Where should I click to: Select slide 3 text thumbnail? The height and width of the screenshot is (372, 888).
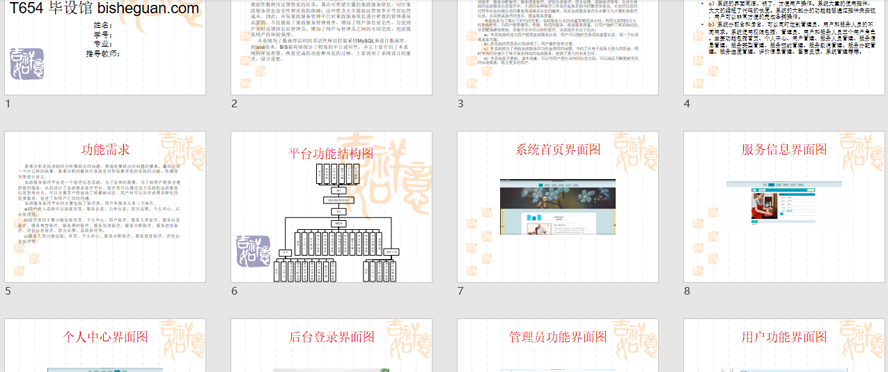[558, 48]
